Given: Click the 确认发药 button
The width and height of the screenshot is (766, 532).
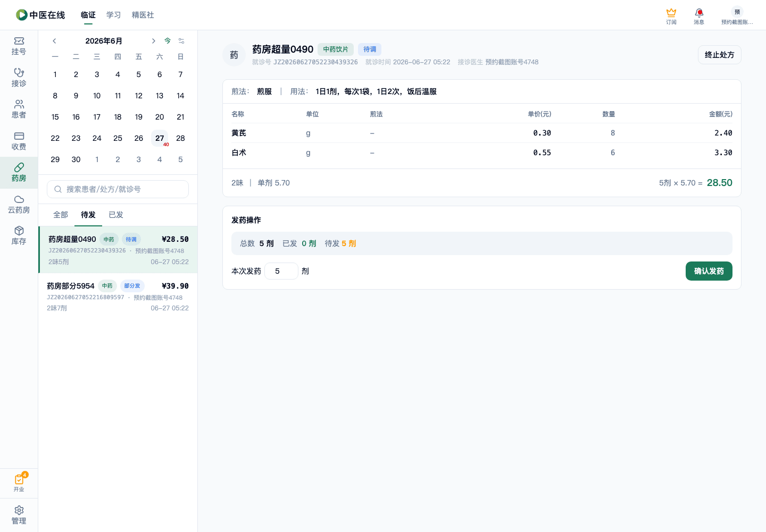Looking at the screenshot, I should 709,271.
